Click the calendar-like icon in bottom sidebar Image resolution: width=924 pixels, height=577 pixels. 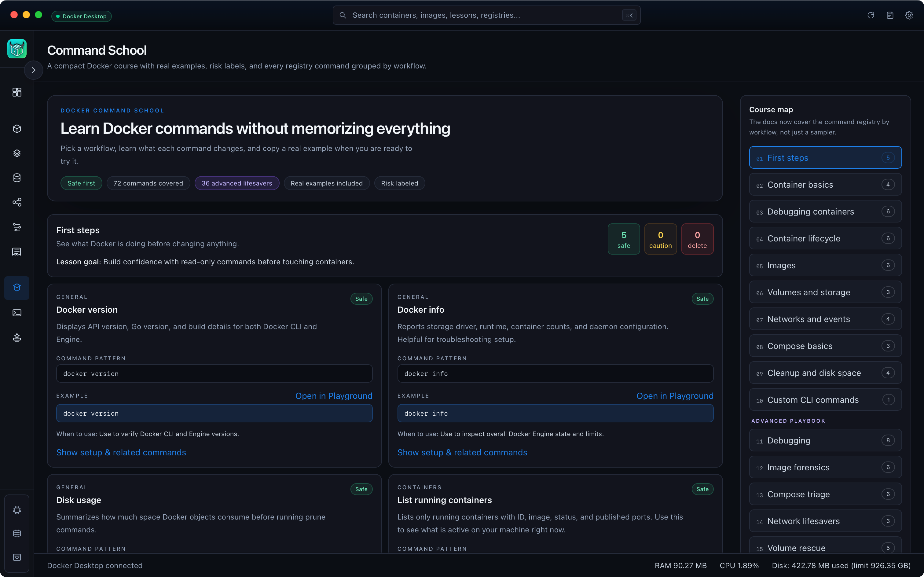tap(17, 533)
